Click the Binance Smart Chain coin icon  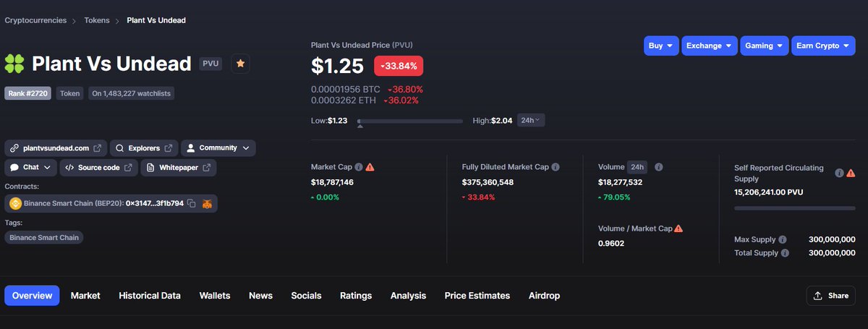15,204
